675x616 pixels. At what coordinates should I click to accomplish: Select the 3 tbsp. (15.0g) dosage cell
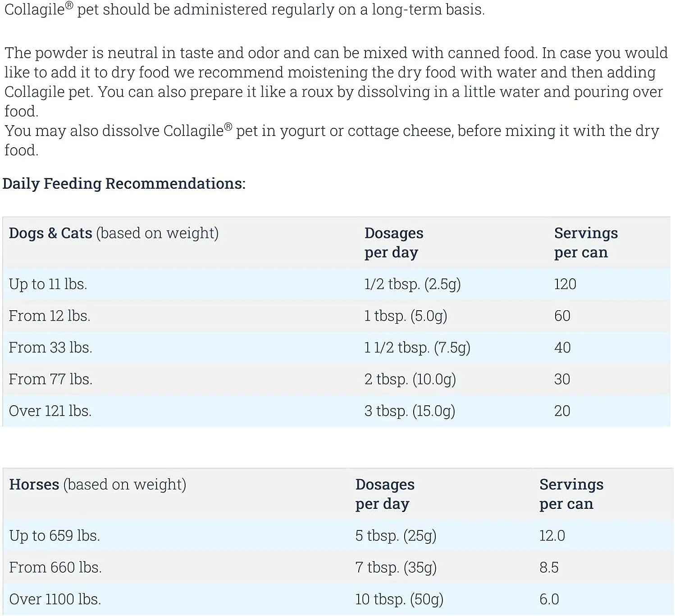[410, 411]
